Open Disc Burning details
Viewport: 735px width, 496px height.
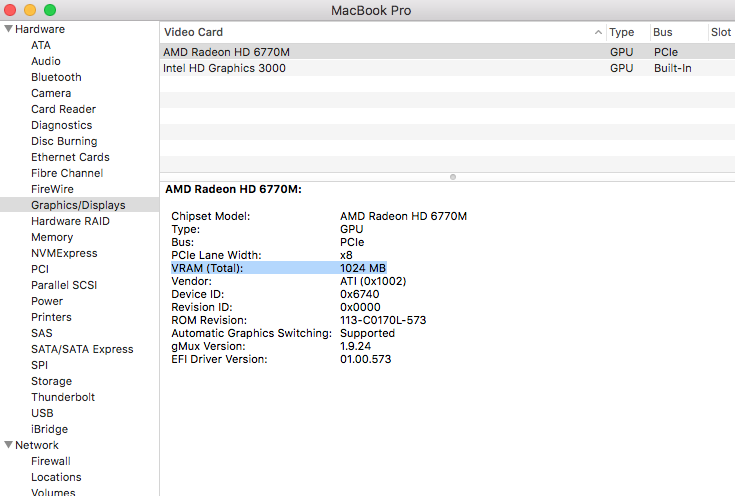point(64,141)
